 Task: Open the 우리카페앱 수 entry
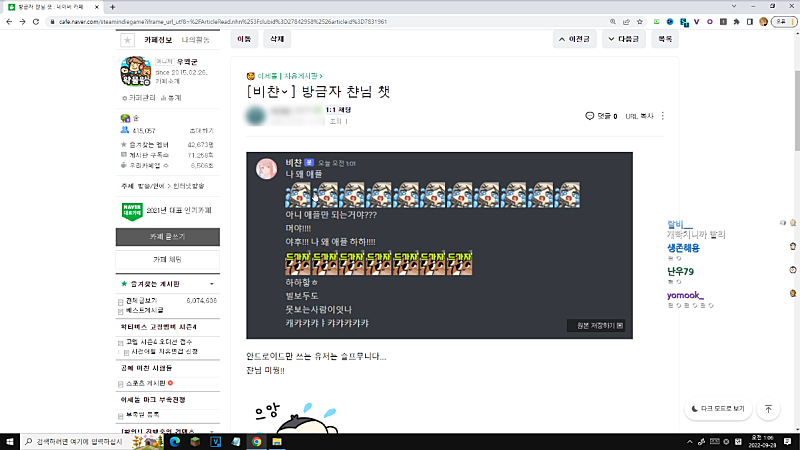(x=148, y=165)
